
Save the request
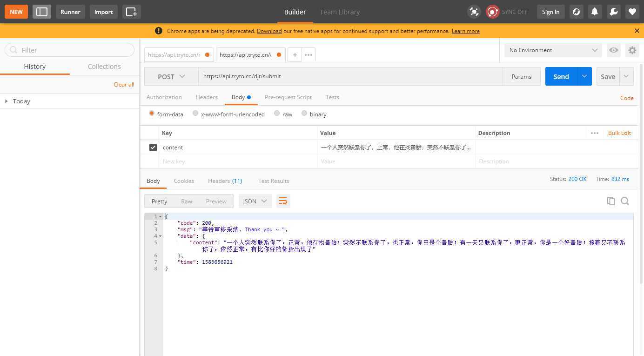tap(608, 76)
